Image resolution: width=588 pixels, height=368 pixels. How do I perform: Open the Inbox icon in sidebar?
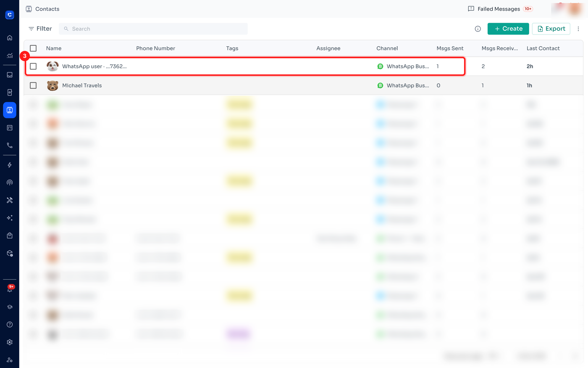coord(10,75)
